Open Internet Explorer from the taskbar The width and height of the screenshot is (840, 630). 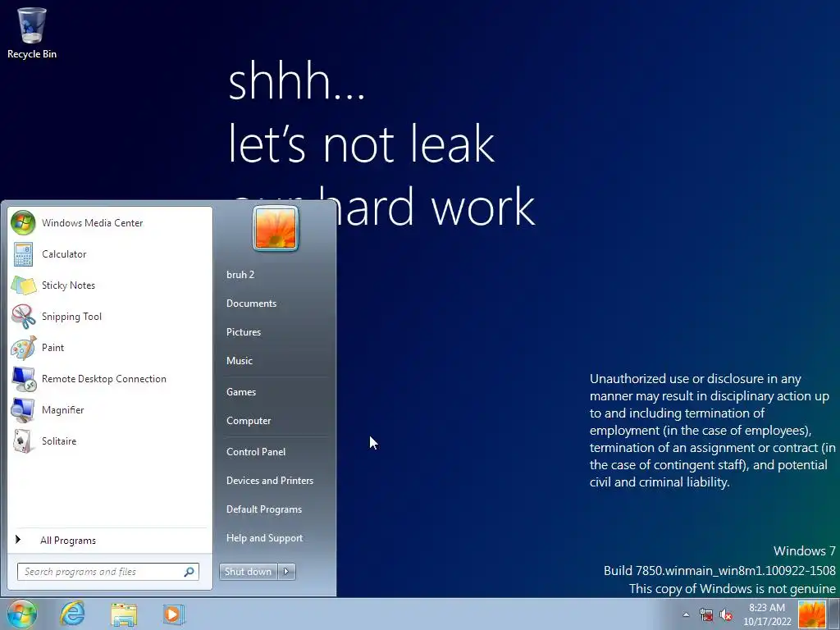pos(72,614)
